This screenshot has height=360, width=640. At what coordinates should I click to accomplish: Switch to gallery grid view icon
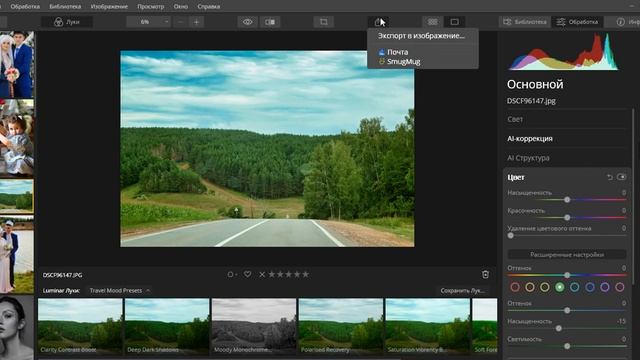click(x=432, y=22)
